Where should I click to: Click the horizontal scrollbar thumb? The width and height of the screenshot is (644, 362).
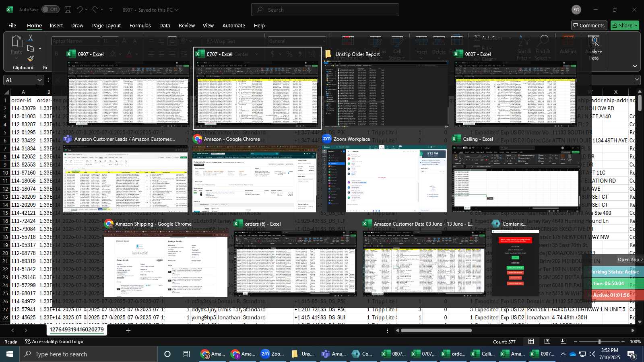(436, 330)
